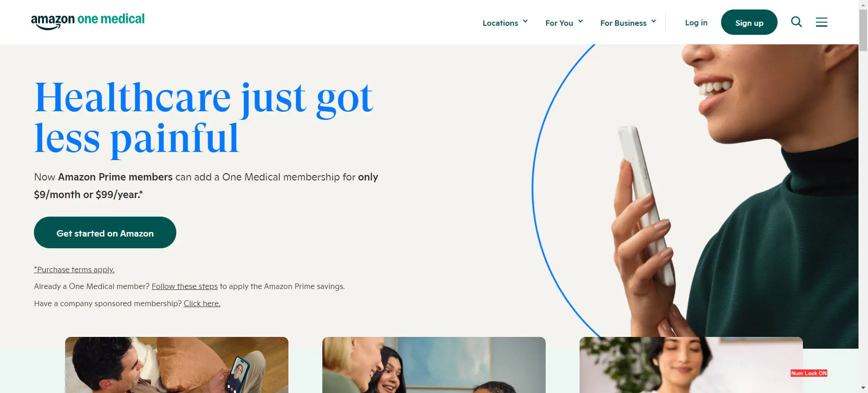Follow these steps link for Prime savings
The image size is (868, 393).
click(x=184, y=286)
